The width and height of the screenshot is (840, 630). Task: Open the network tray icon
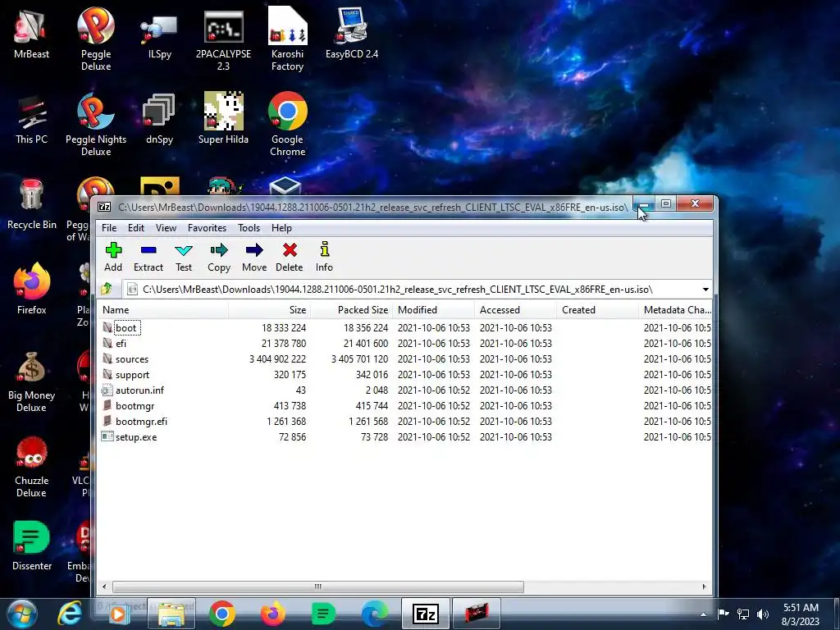[743, 614]
